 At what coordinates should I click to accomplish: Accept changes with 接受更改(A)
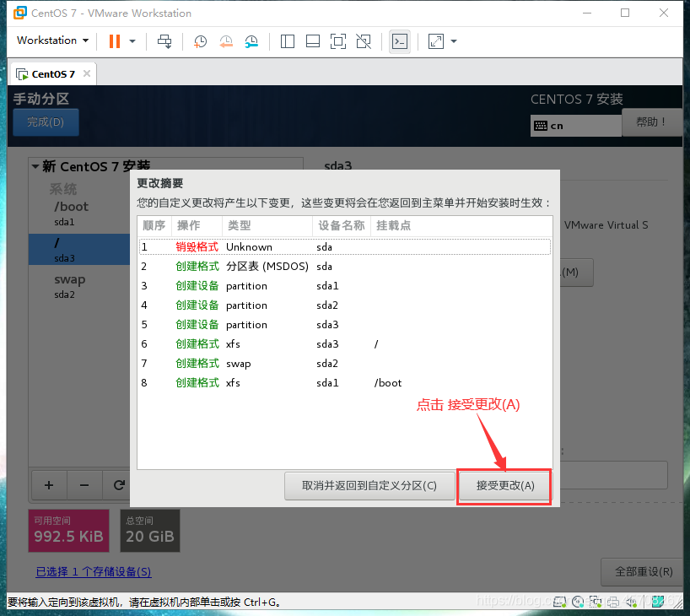click(x=505, y=485)
